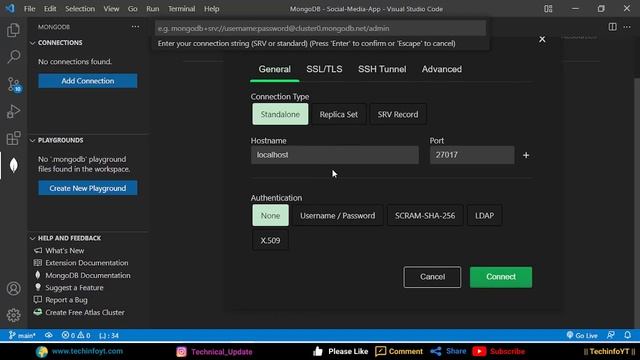Close the connection form with X

(x=542, y=39)
